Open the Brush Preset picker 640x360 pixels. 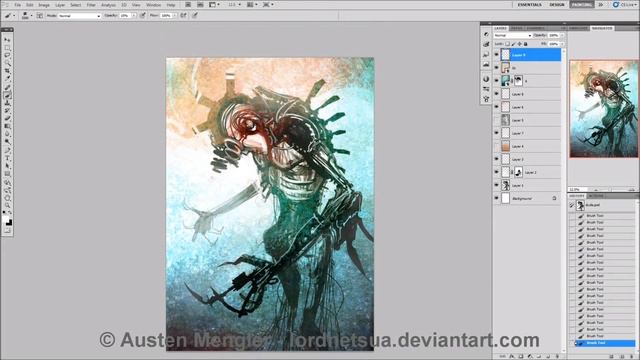[x=27, y=16]
